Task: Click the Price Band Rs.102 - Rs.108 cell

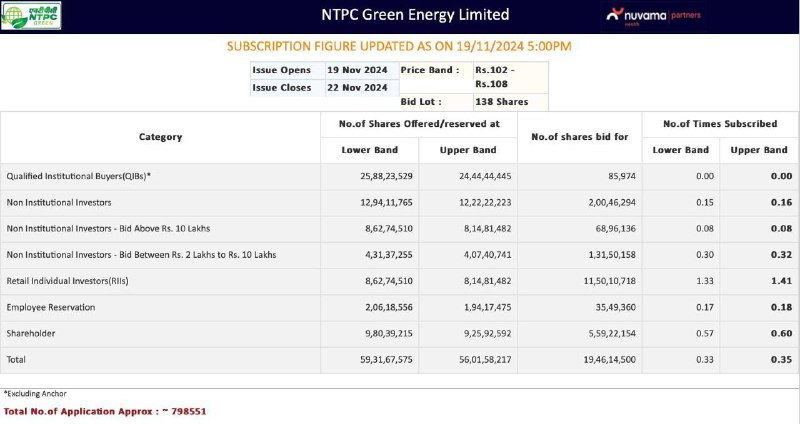Action: pyautogui.click(x=510, y=77)
